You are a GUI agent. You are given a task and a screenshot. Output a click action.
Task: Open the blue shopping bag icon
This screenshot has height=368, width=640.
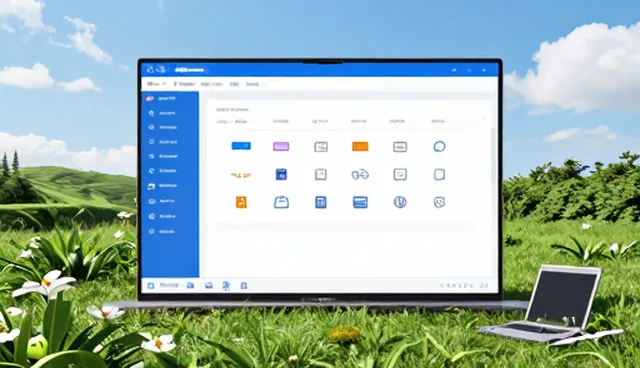click(x=281, y=202)
